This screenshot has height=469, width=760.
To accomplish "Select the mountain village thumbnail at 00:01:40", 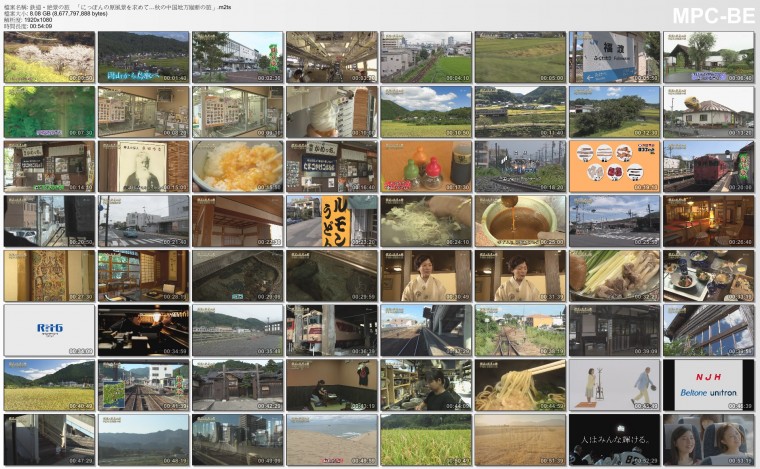I will coord(143,57).
